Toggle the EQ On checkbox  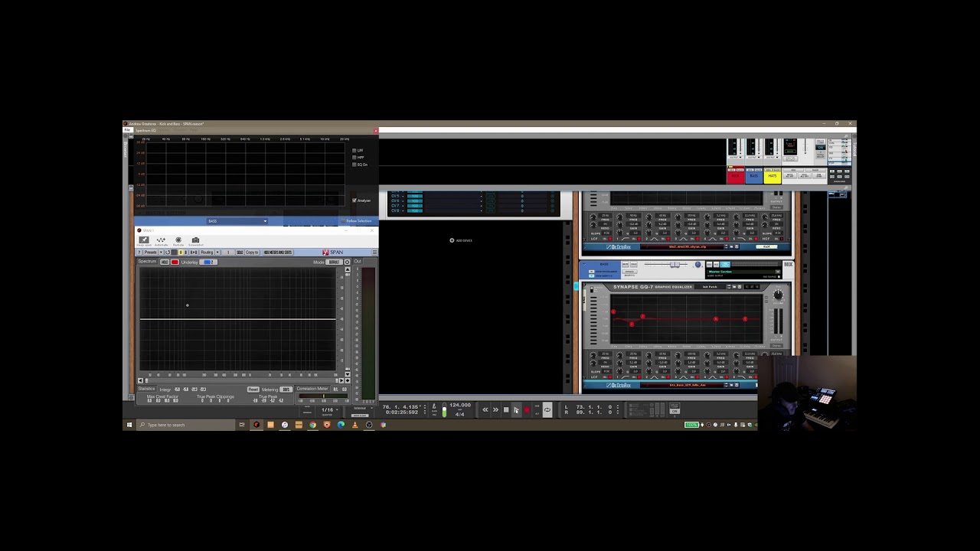click(354, 165)
